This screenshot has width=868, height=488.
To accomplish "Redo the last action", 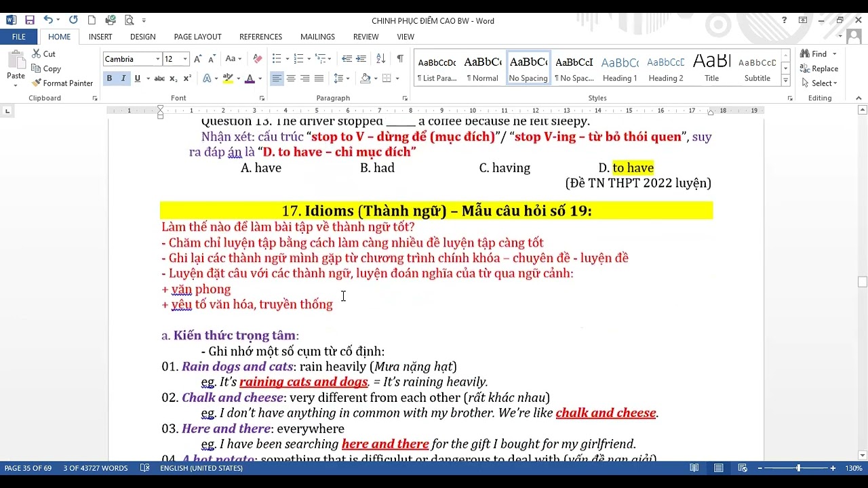I will tap(73, 20).
